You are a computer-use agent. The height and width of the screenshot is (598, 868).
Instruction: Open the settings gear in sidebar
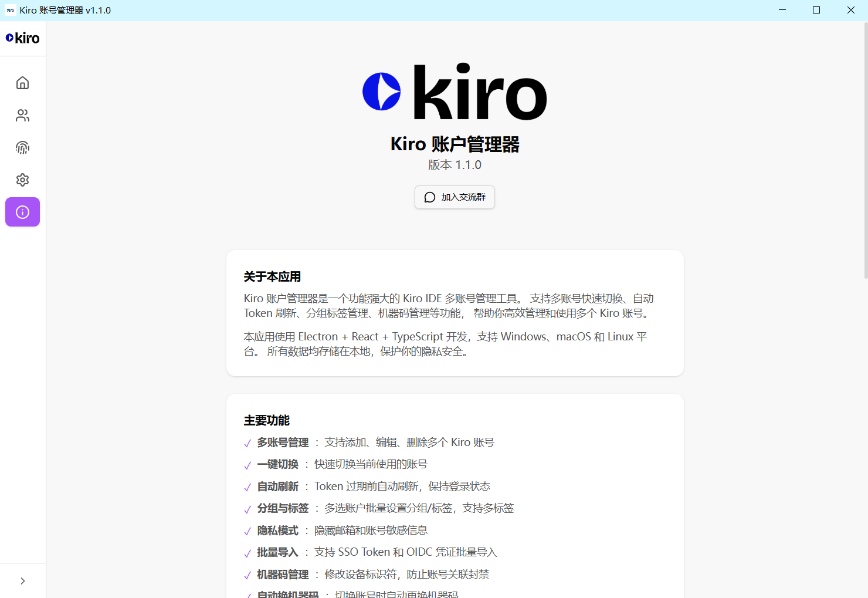coord(22,180)
